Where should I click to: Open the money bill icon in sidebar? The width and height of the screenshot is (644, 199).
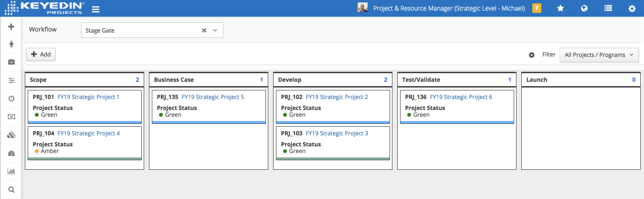point(11,117)
